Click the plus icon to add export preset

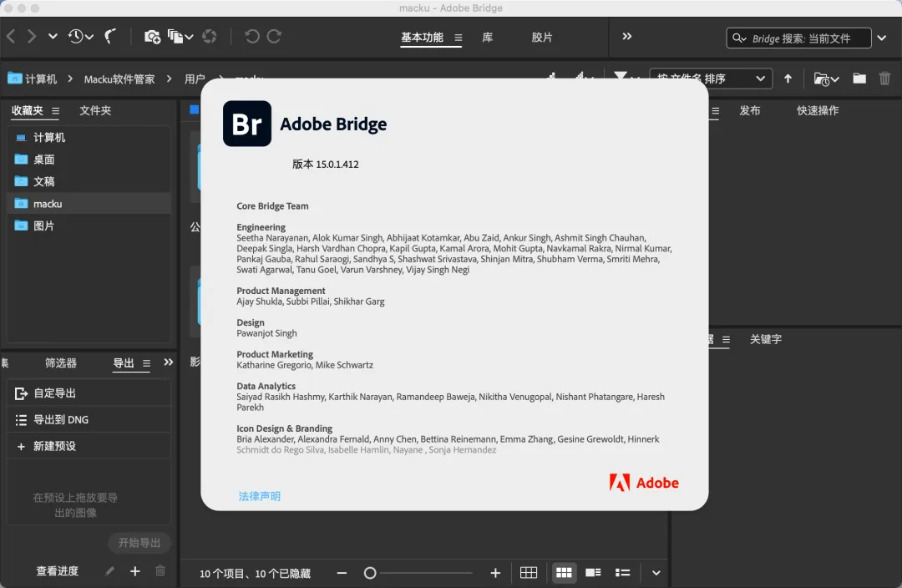tap(135, 571)
